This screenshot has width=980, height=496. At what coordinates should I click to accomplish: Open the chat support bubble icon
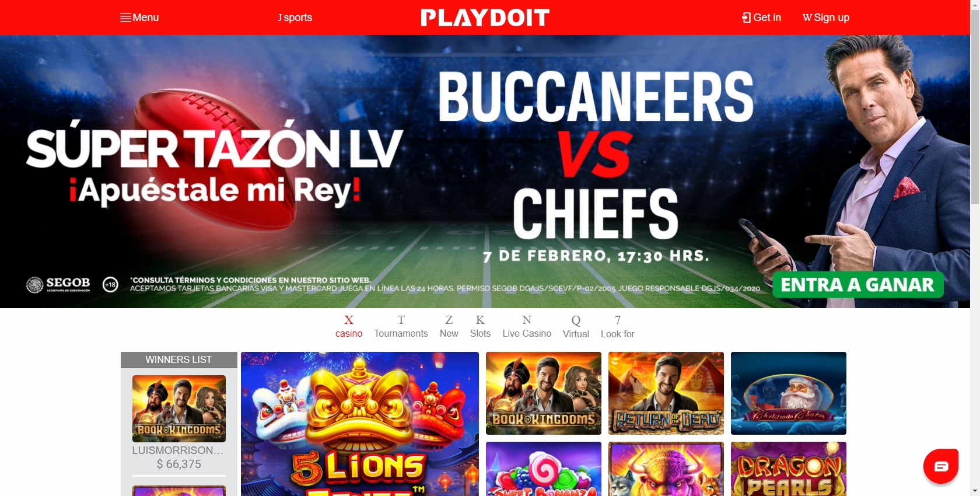[x=941, y=466]
